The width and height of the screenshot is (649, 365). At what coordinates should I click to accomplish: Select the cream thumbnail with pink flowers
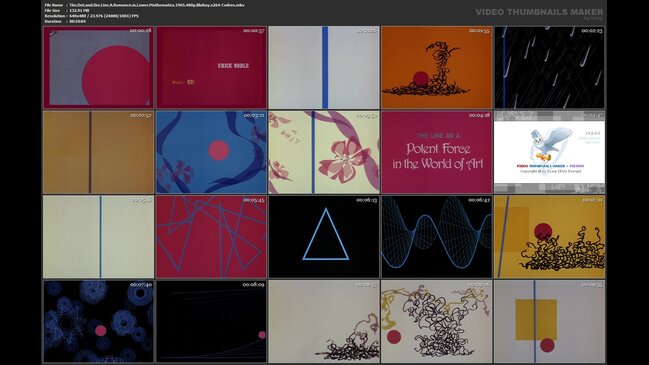pos(324,152)
